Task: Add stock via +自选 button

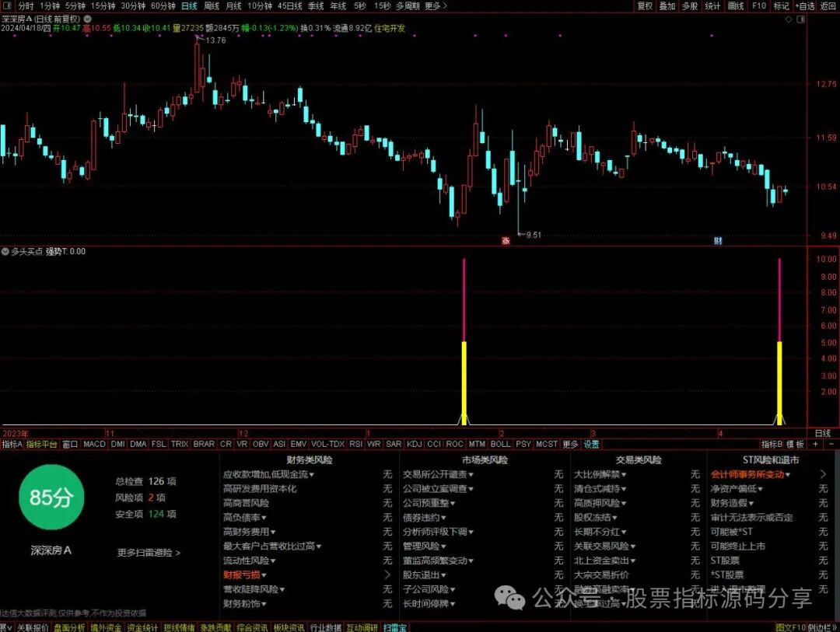Action: (805, 6)
